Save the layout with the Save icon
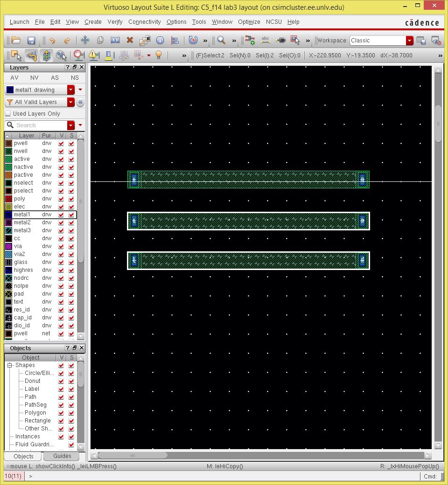Image resolution: width=448 pixels, height=485 pixels. (31, 40)
